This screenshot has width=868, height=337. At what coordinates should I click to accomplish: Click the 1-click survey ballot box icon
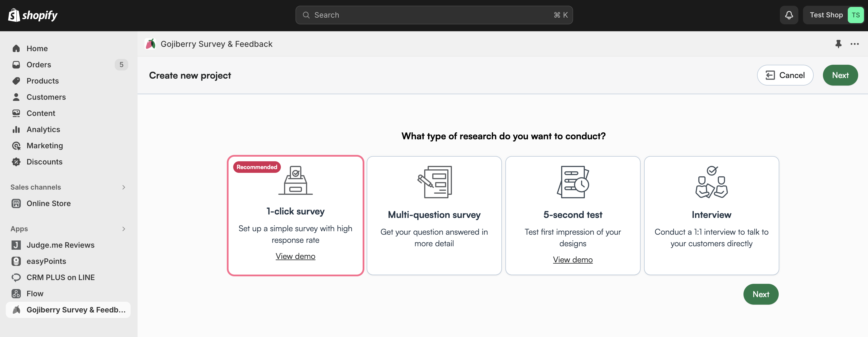click(296, 180)
